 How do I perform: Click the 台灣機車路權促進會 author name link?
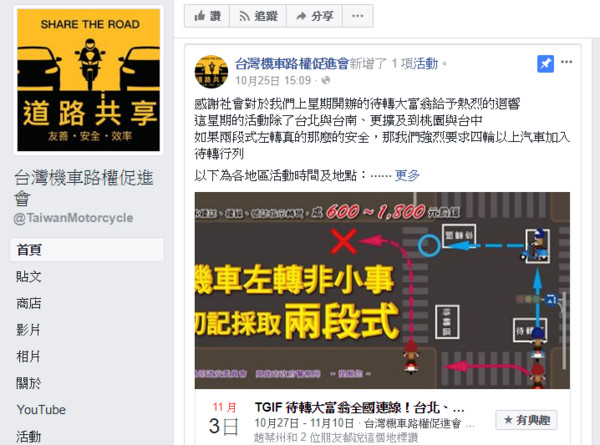pos(292,64)
